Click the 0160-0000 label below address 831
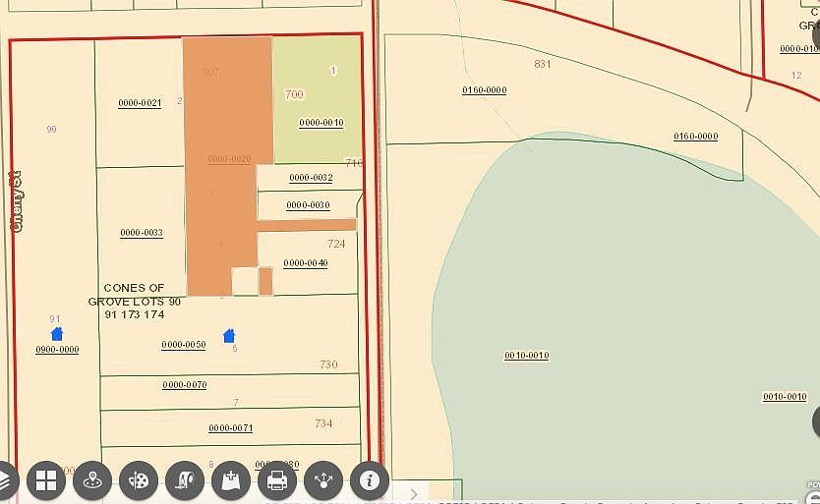The width and height of the screenshot is (820, 504). point(485,90)
